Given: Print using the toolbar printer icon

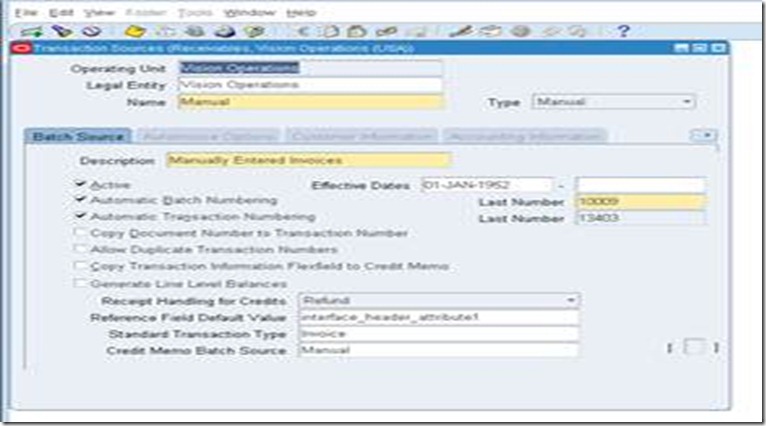Looking at the screenshot, I should [224, 32].
